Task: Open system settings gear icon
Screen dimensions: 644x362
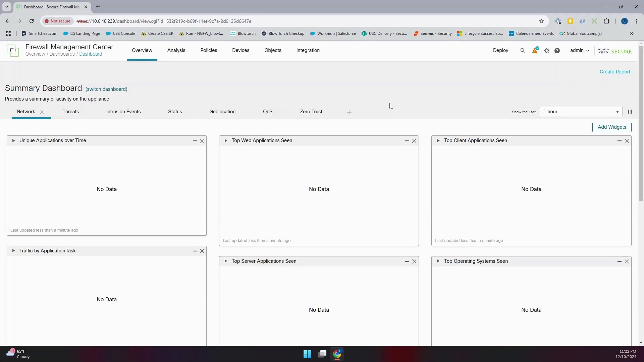Action: click(547, 51)
